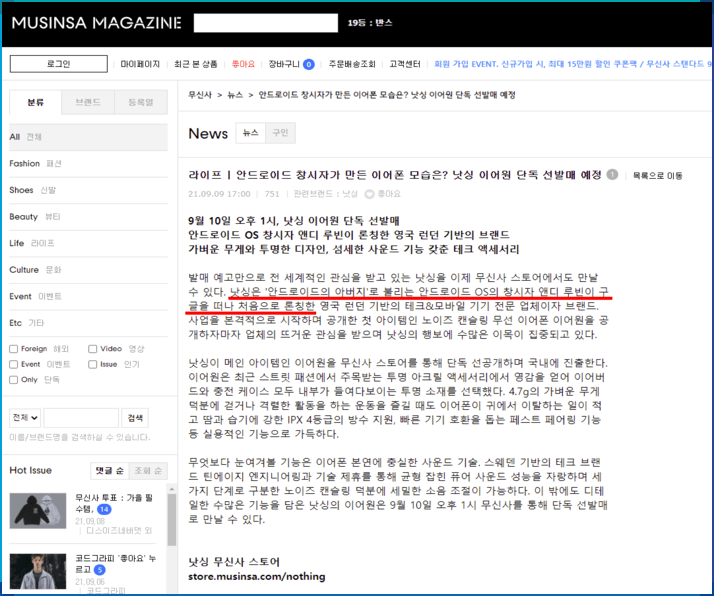Click 디스이즈네버댓 외 brand text

point(119,531)
